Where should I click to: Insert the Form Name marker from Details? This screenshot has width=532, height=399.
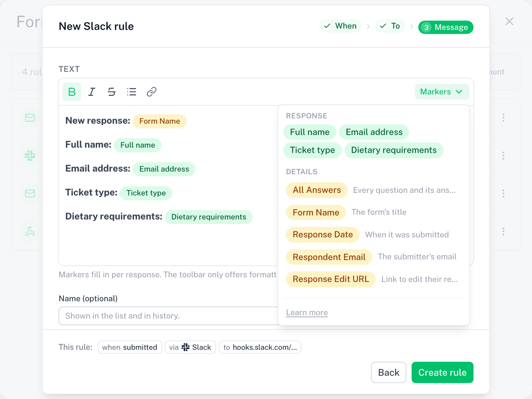click(316, 212)
